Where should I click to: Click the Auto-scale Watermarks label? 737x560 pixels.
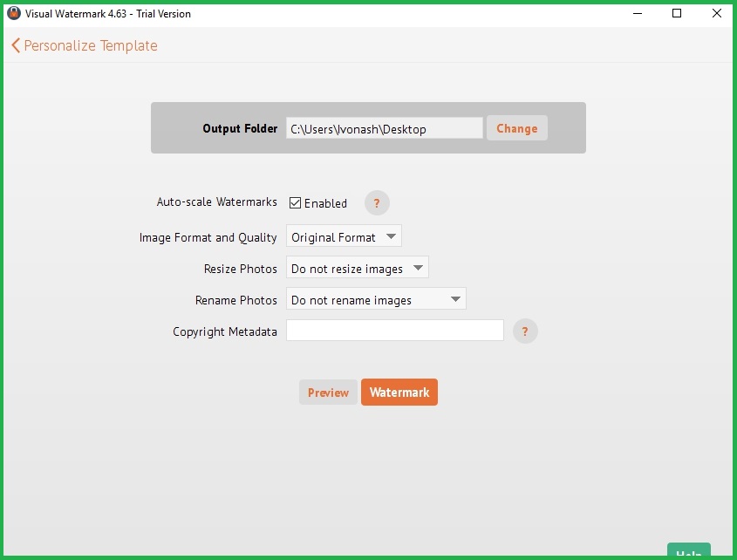click(x=216, y=201)
